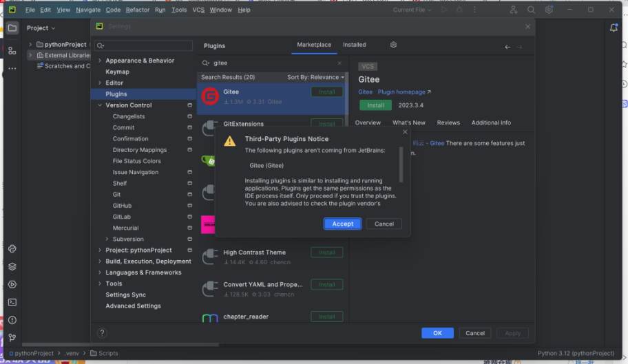Viewport: 628px width, 364px height.
Task: Switch to the Marketplace tab
Action: pyautogui.click(x=314, y=45)
